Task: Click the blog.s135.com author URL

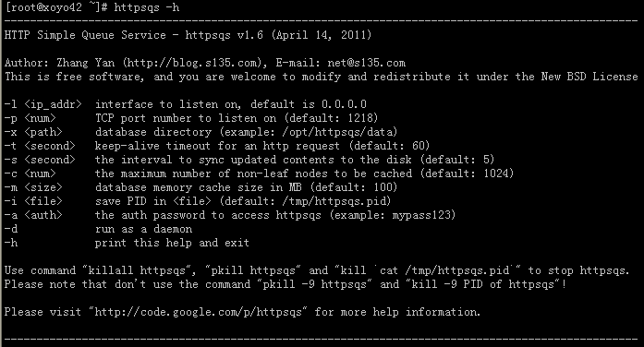Action: (192, 63)
